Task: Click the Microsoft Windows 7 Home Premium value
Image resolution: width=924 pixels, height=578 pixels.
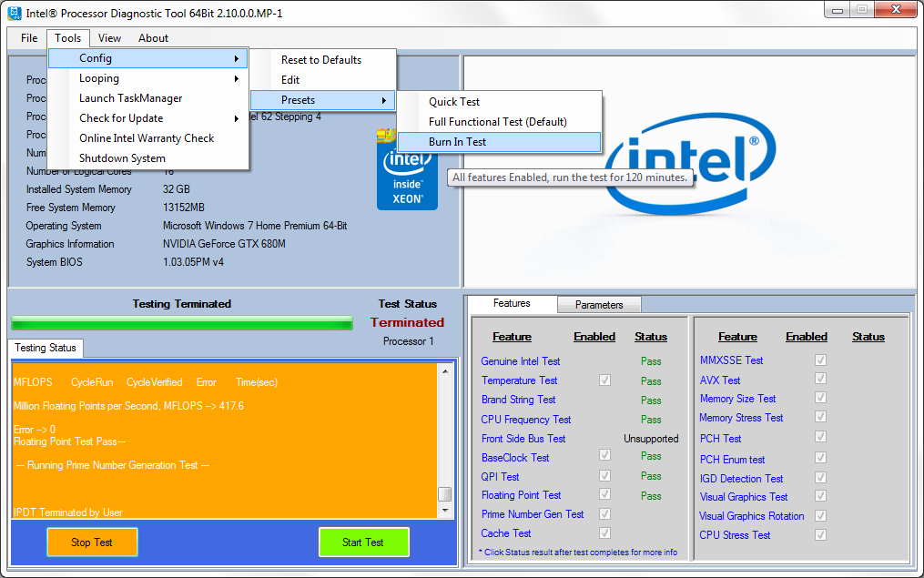Action: click(x=255, y=226)
